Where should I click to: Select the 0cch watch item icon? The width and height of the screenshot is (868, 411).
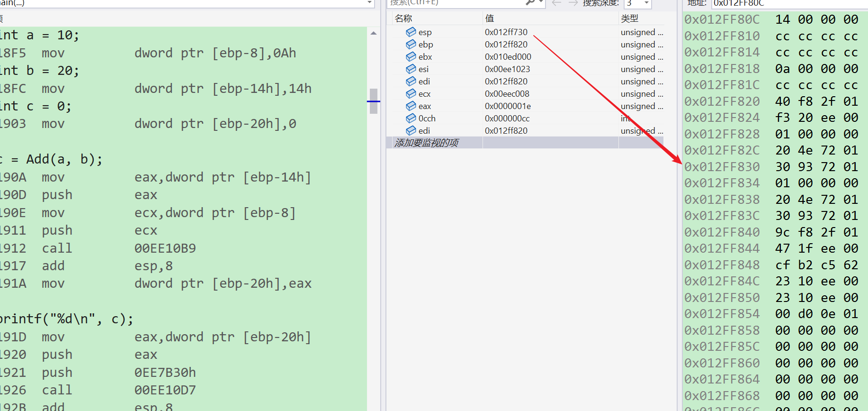tap(411, 118)
